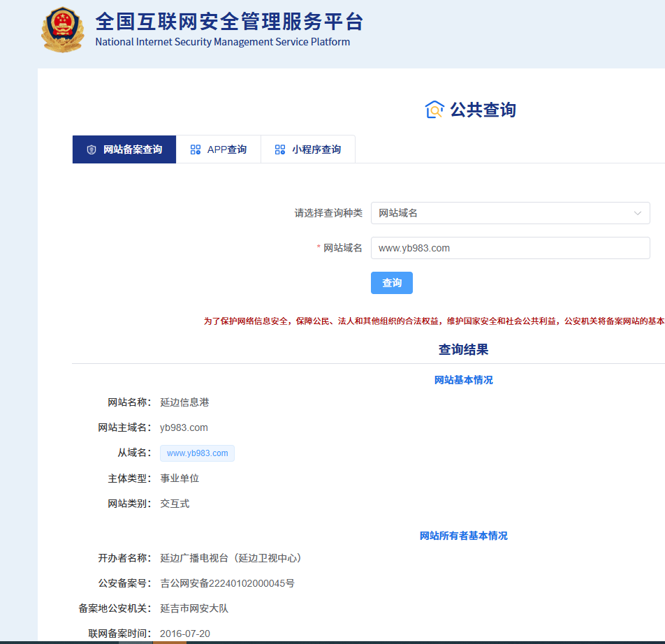Click the blue 查询 button

(391, 283)
